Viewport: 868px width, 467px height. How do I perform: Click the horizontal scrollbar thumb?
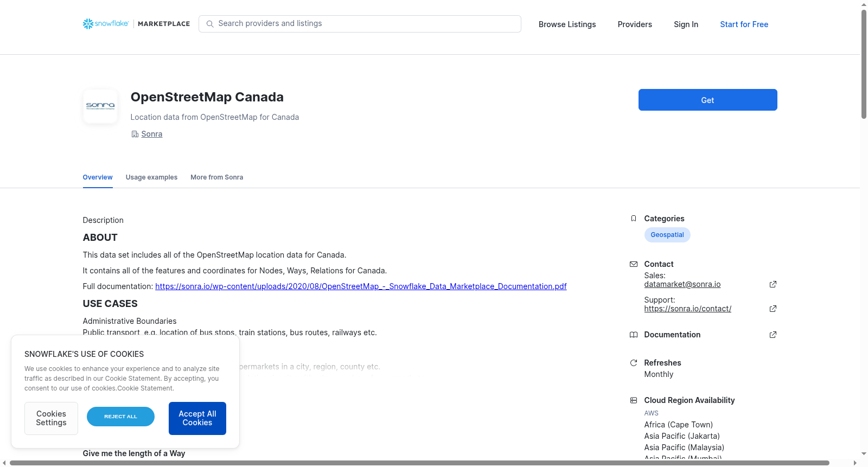tap(419, 463)
